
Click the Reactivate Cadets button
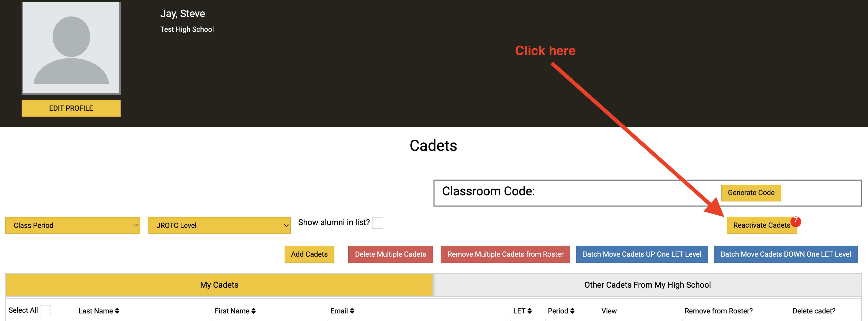point(761,225)
